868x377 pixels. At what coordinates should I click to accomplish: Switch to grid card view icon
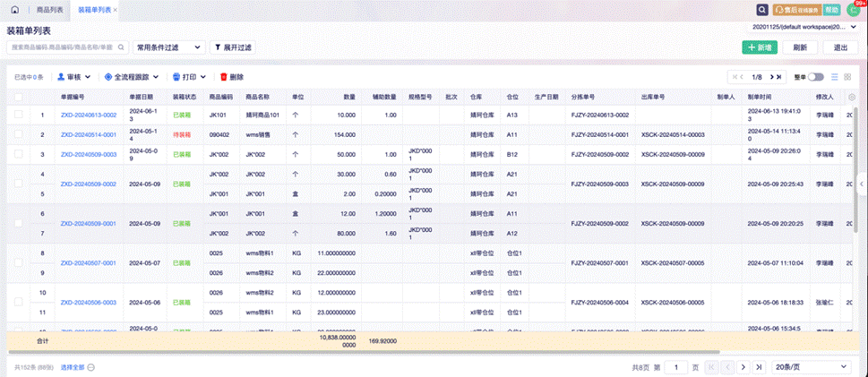tap(847, 77)
